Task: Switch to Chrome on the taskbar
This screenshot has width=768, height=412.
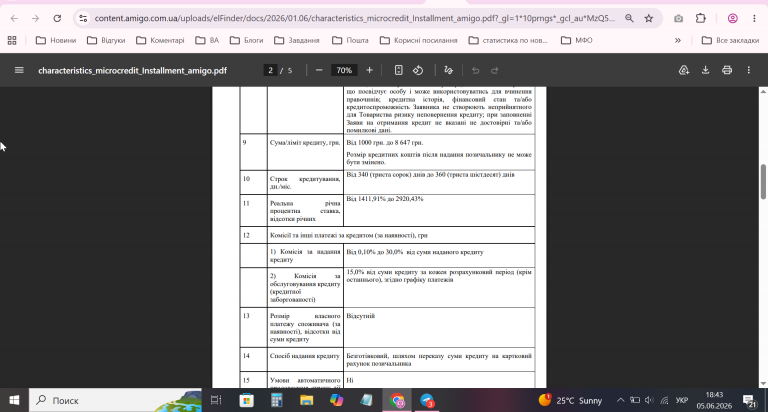Action: click(397, 400)
